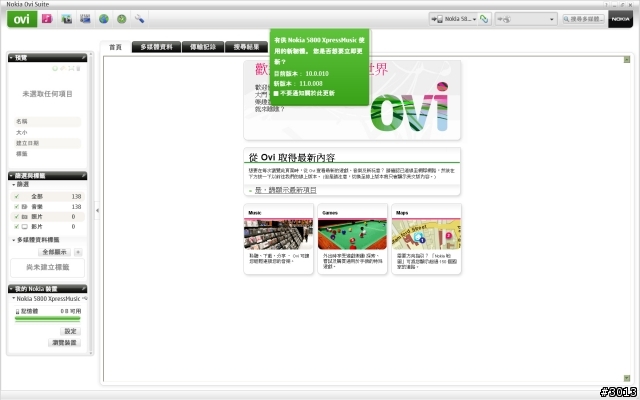Click the Ovi welcome banner
The width and height of the screenshot is (640, 400).
352,100
